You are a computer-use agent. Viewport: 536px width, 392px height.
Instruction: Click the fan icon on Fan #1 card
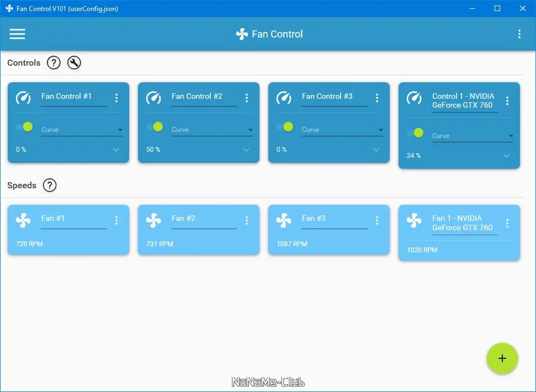point(23,220)
